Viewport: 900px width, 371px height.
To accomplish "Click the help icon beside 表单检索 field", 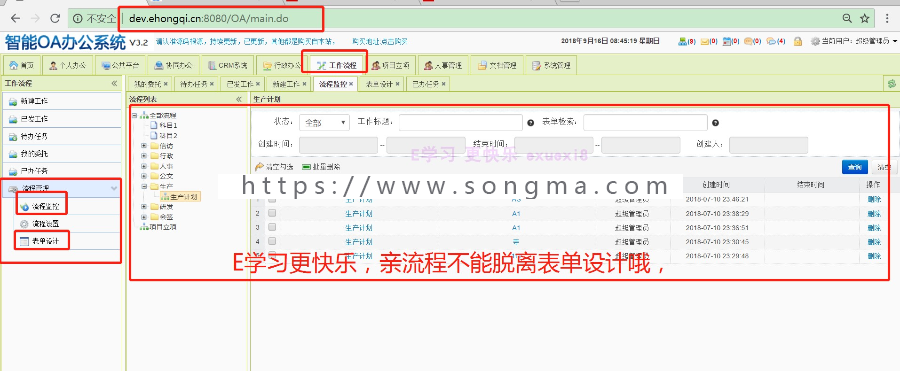I will point(715,122).
